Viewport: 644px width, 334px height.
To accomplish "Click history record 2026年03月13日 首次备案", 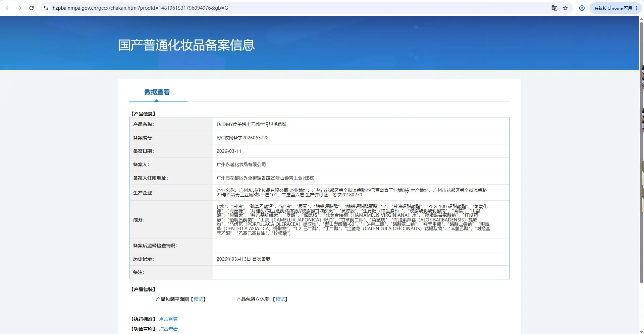I will 243,259.
